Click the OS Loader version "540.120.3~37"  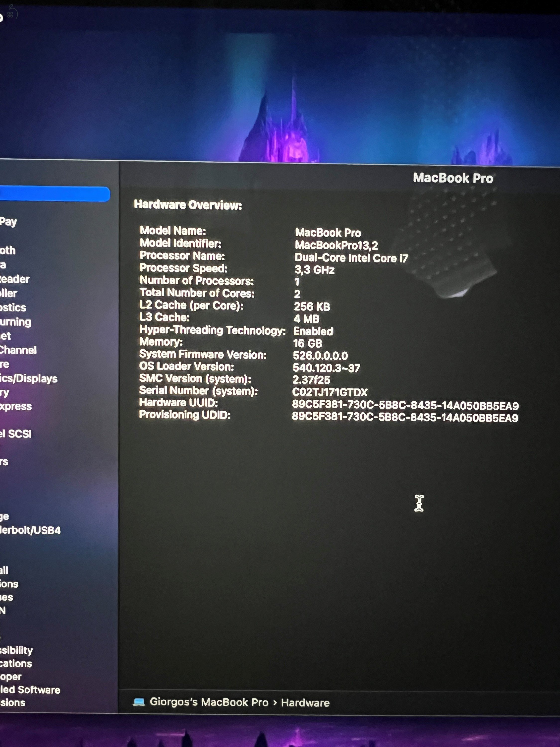coord(326,368)
